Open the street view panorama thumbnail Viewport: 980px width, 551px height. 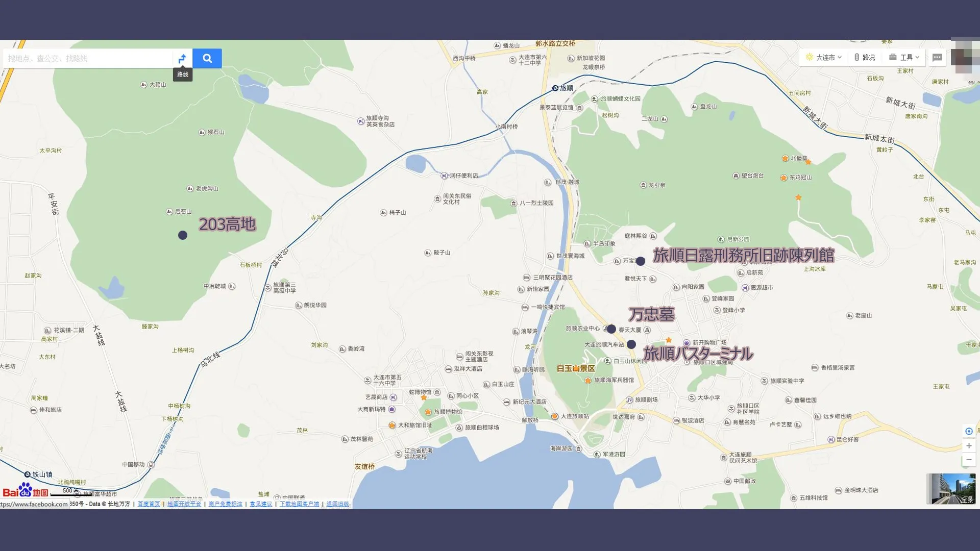click(x=951, y=488)
